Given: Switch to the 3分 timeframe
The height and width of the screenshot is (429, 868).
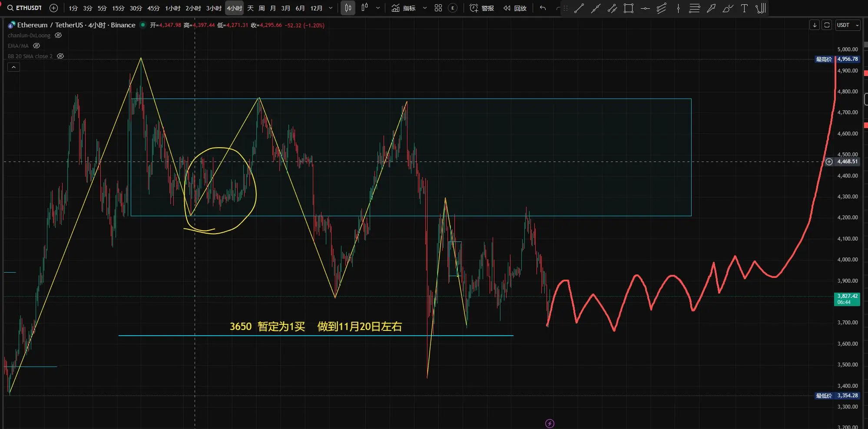Looking at the screenshot, I should pos(87,8).
